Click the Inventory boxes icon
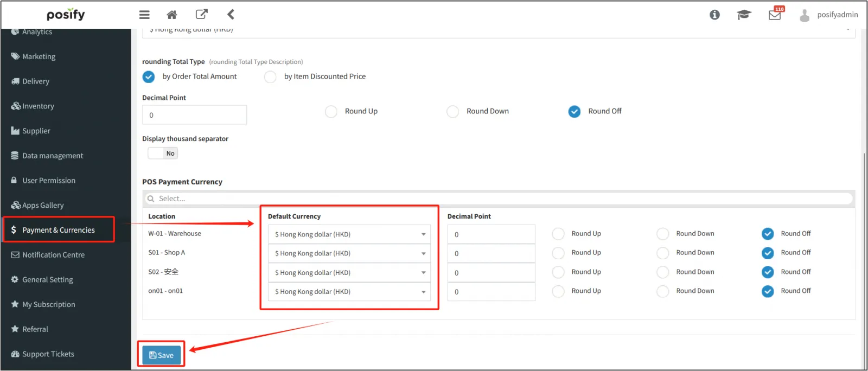The image size is (868, 371). [16, 106]
